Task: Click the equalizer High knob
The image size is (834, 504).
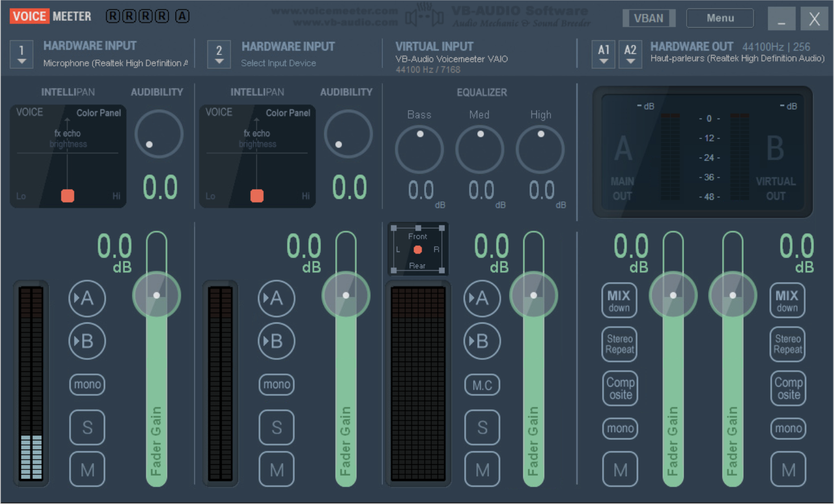Action: [x=540, y=149]
